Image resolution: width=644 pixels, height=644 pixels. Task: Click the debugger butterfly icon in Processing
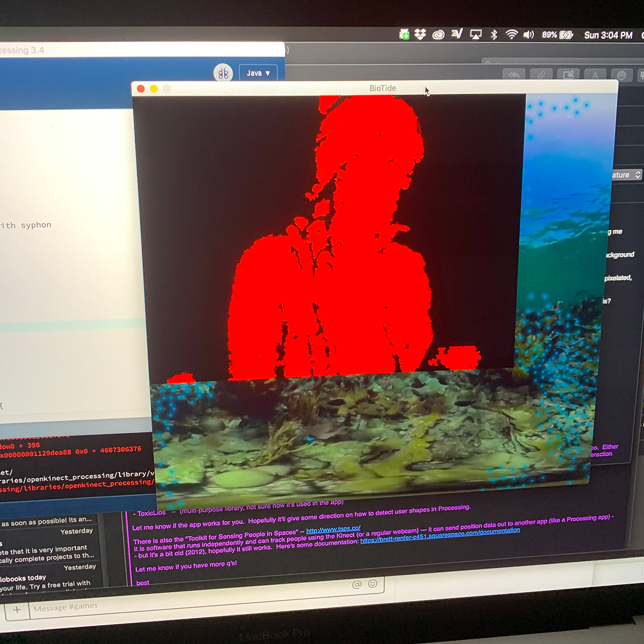pos(223,73)
